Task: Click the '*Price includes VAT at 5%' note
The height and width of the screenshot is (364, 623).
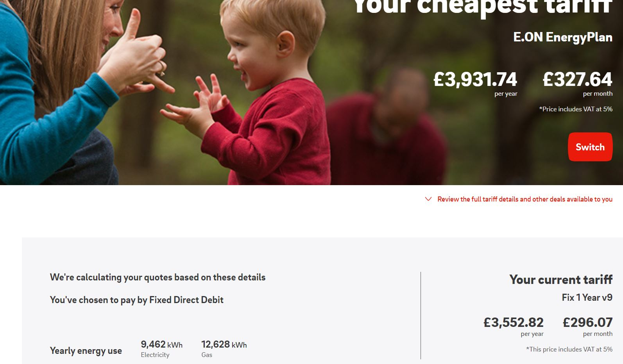Action: click(576, 109)
